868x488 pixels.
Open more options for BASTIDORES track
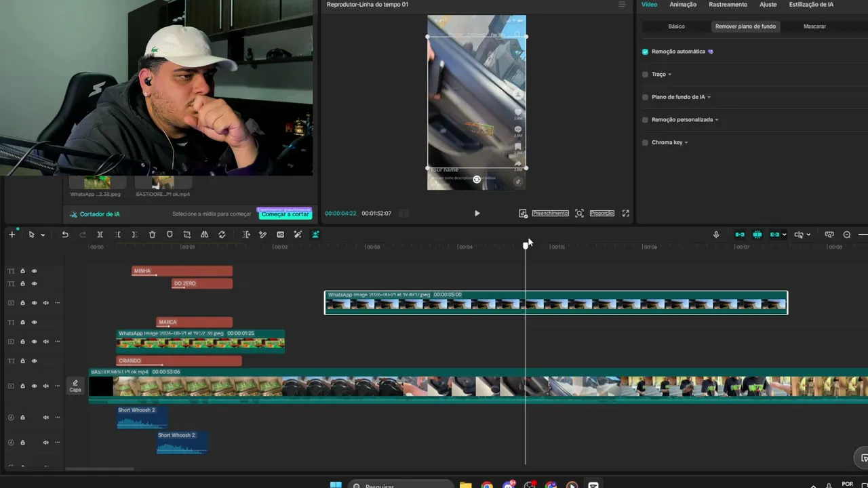(57, 386)
